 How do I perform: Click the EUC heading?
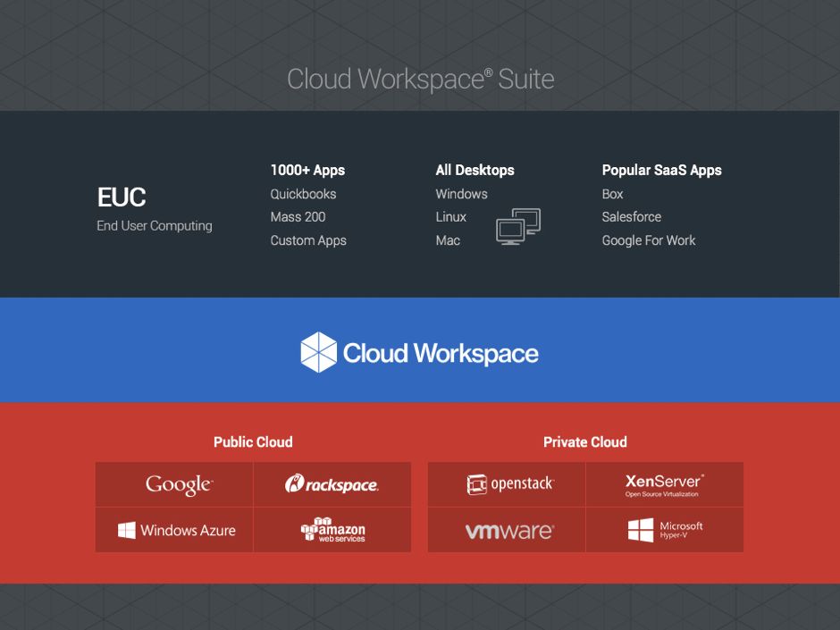[122, 197]
